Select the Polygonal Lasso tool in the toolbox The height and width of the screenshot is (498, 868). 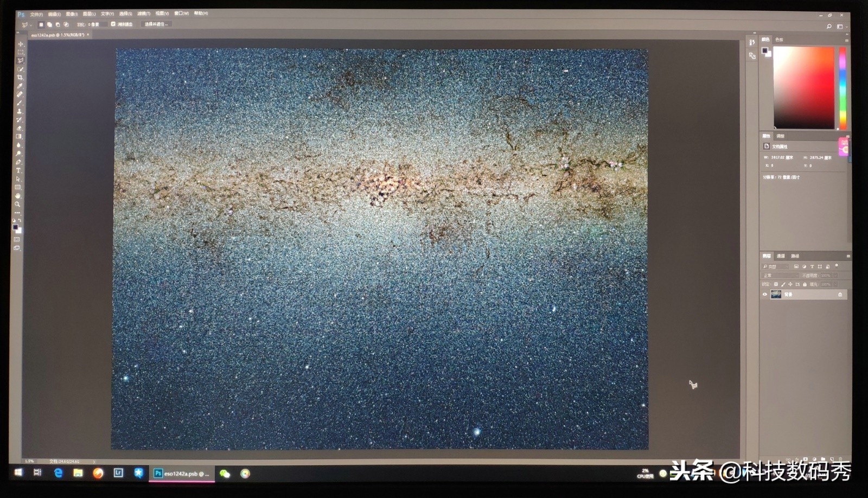click(x=21, y=61)
